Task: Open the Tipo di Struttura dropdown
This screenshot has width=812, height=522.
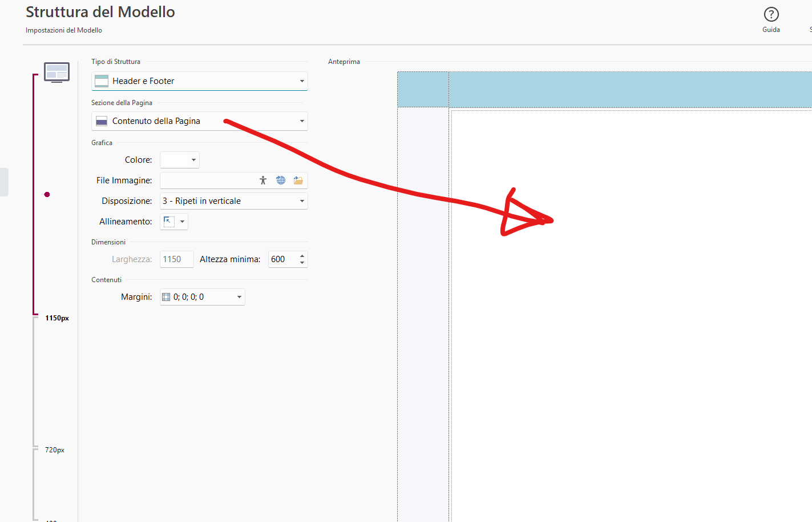Action: (x=302, y=81)
